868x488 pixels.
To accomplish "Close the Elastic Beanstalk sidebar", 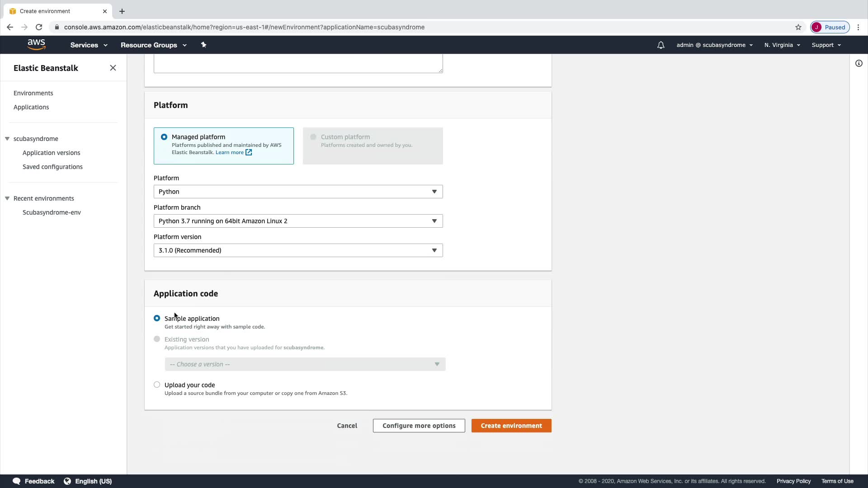I will click(113, 68).
